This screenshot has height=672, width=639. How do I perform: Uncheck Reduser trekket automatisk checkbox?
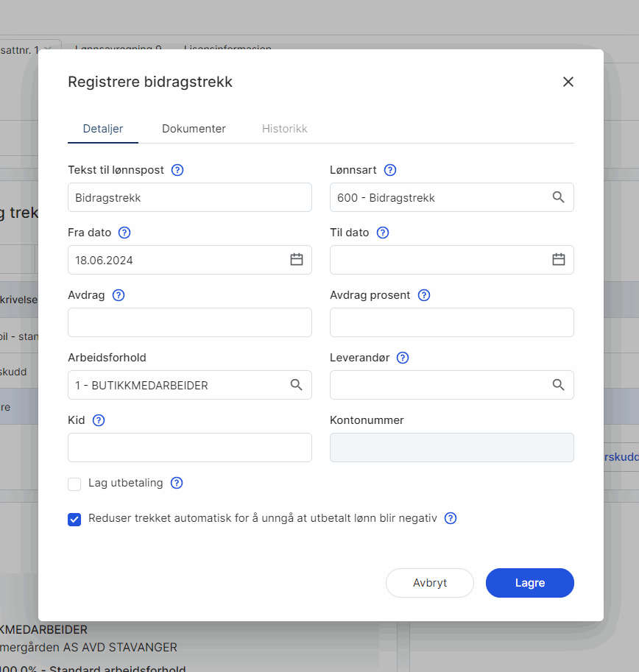pyautogui.click(x=74, y=520)
